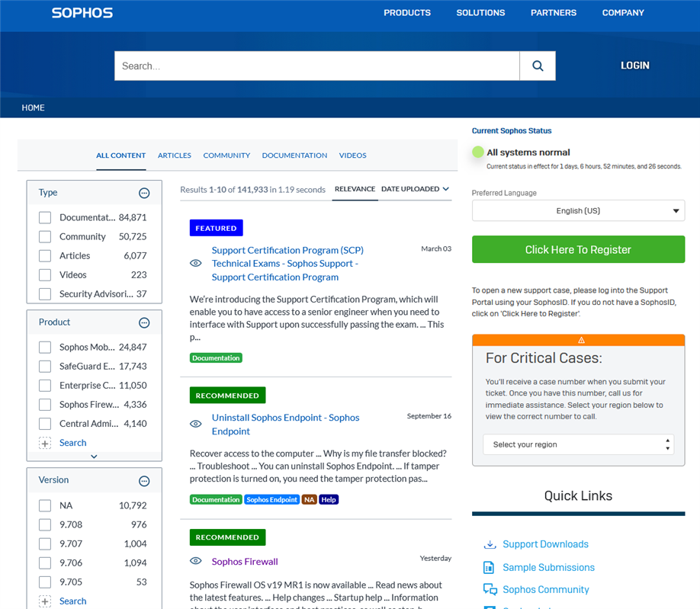Screen dimensions: 700x609
Task: Check the NA version checkbox
Action: (45, 506)
